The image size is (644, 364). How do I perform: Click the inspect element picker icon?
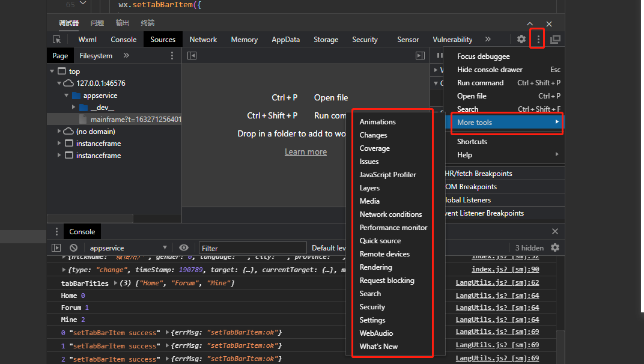tap(57, 40)
